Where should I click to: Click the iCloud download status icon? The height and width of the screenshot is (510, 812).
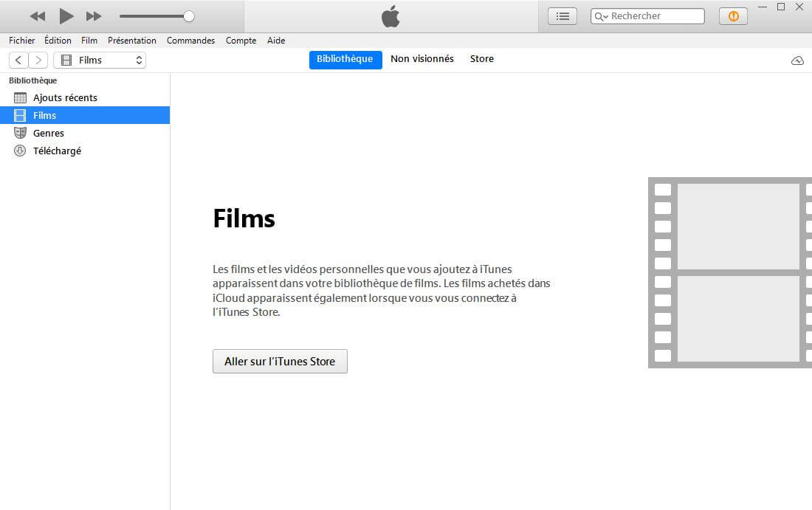coord(797,61)
